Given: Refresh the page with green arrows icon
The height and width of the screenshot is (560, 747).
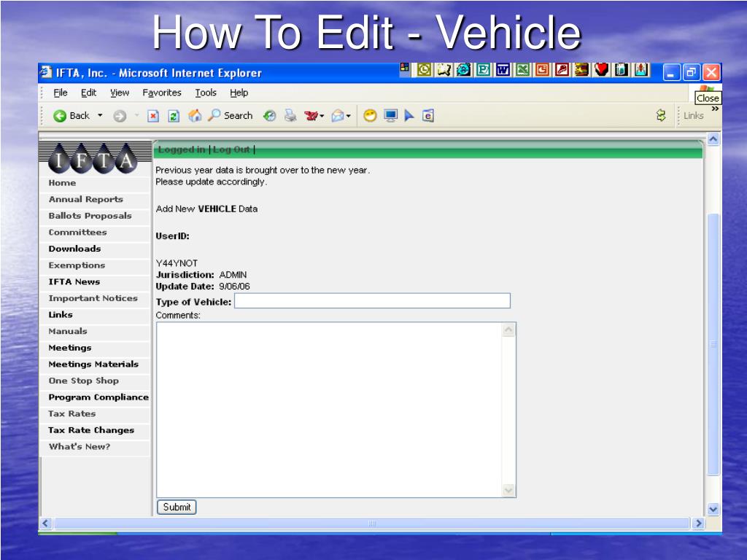Looking at the screenshot, I should coord(174,116).
